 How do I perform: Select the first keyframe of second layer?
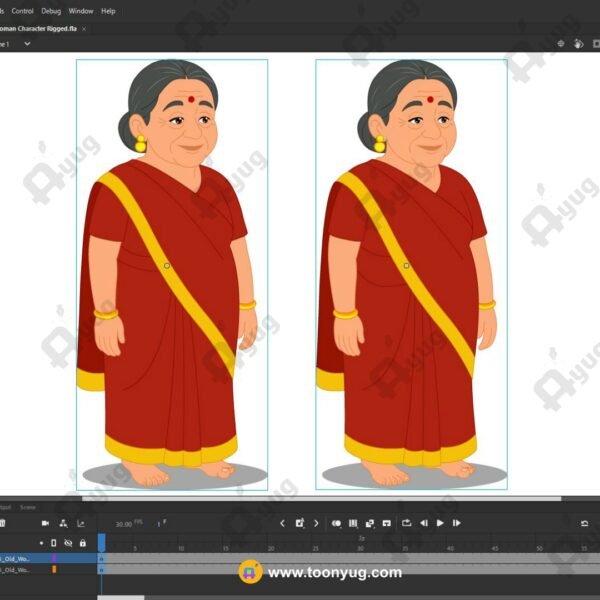pyautogui.click(x=101, y=570)
